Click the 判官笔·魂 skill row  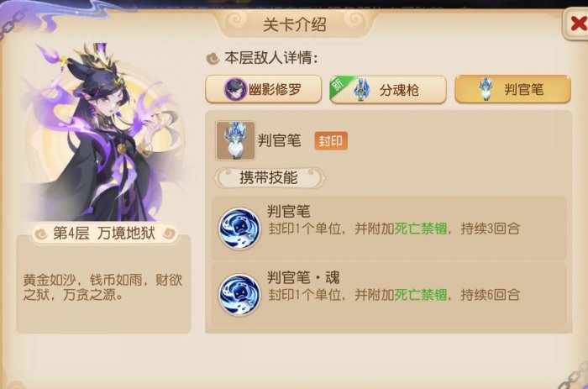point(388,294)
